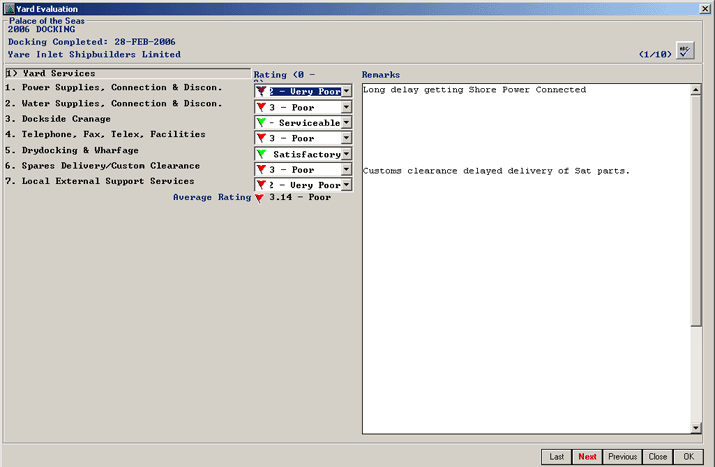The width and height of the screenshot is (715, 467).
Task: Click red flag icon for Water Supplies rating
Action: pos(261,107)
